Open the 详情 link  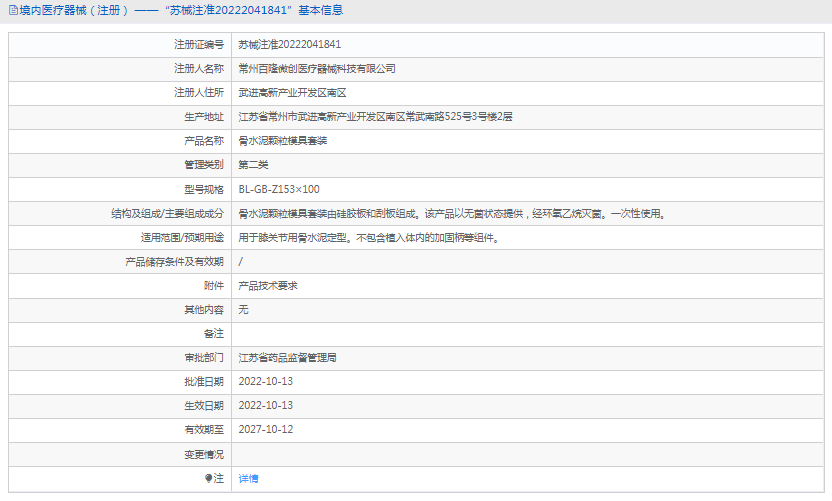coord(248,479)
